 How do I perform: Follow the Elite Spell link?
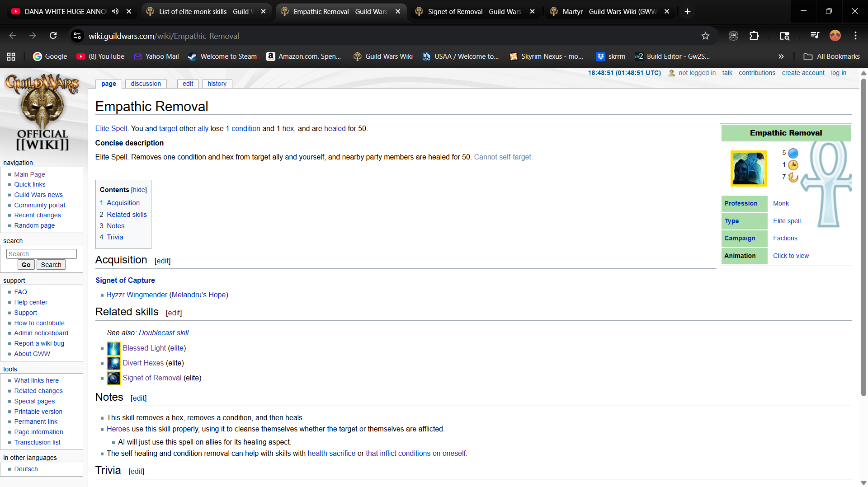pyautogui.click(x=111, y=129)
